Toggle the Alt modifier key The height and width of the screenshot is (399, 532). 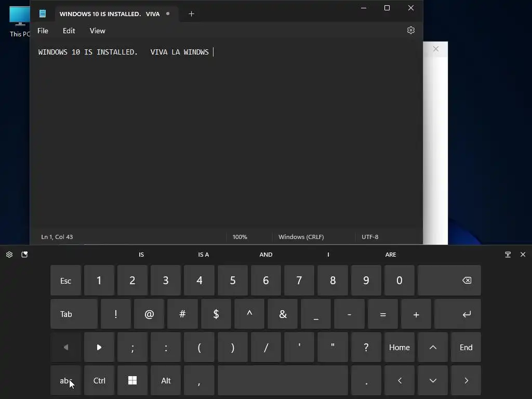(166, 380)
